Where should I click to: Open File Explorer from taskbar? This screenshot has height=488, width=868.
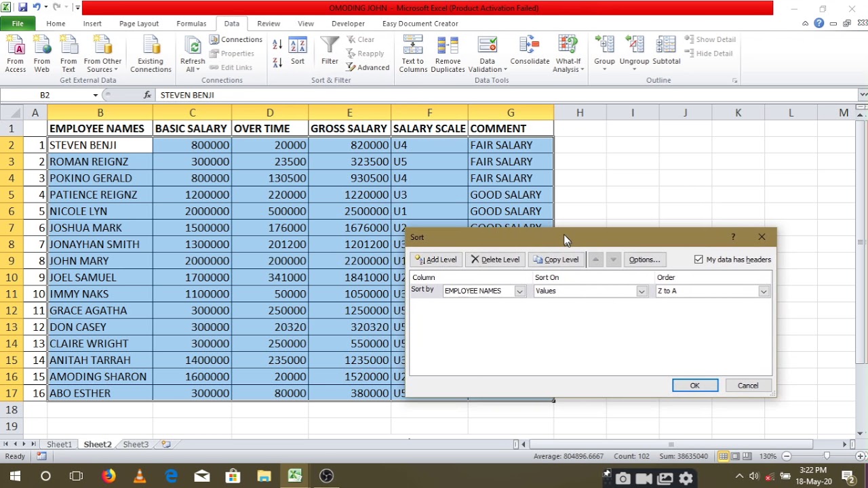pyautogui.click(x=264, y=476)
